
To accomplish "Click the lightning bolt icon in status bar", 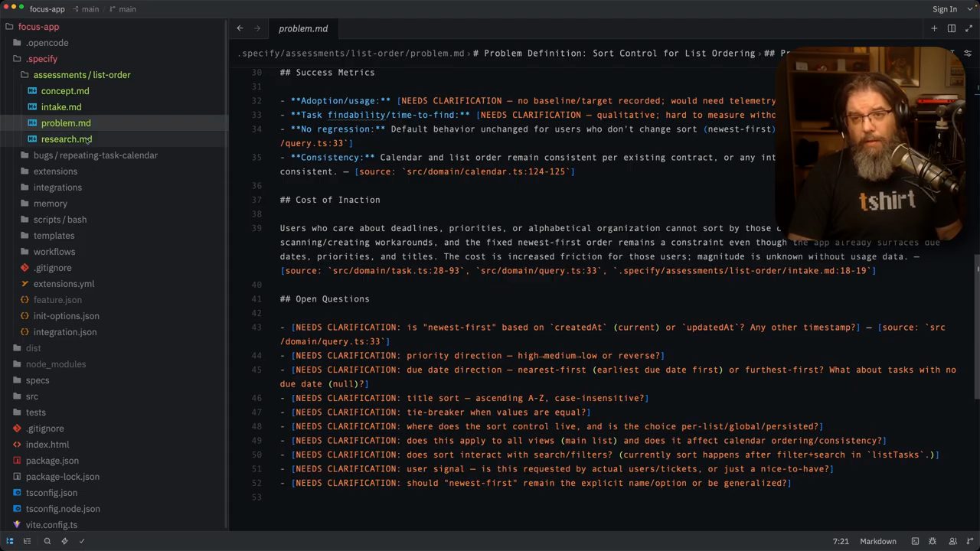I will coord(64,541).
